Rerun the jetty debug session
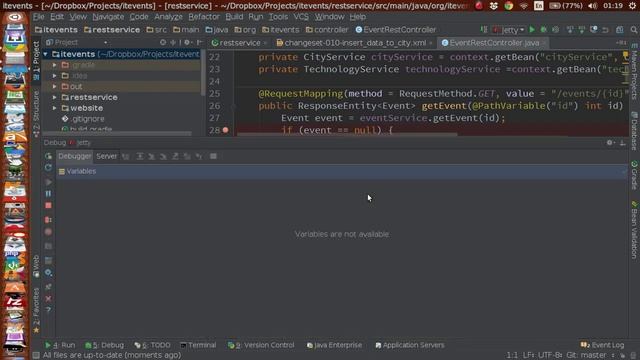Viewport: 640px width, 360px height. (48, 156)
